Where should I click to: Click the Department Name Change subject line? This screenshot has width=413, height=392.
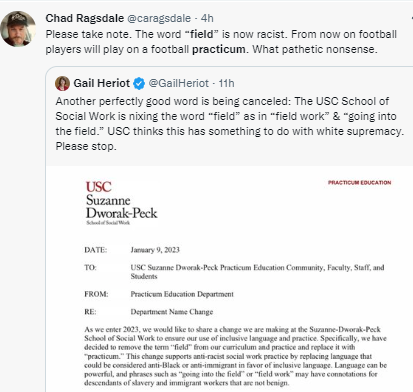[x=172, y=312]
